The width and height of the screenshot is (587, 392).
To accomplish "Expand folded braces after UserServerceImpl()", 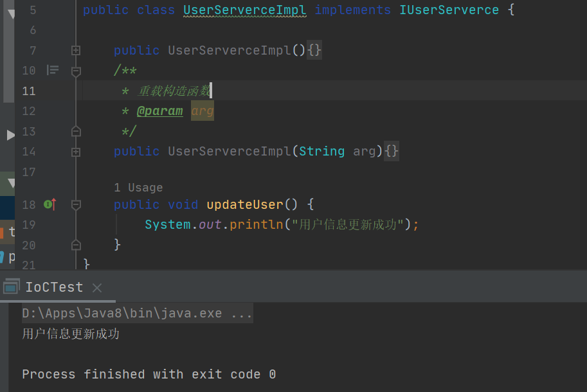I will (314, 50).
